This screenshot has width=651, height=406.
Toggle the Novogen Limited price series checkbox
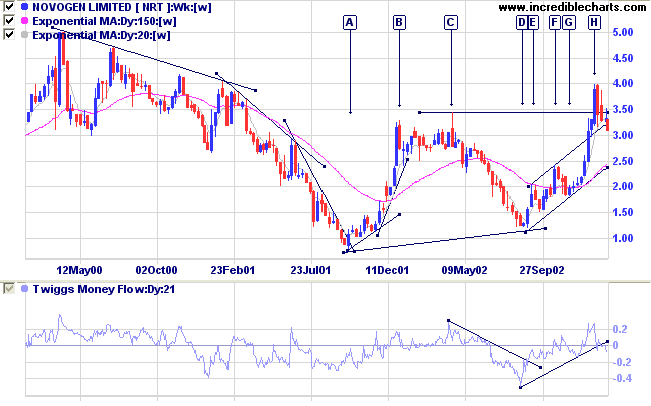[x=8, y=7]
